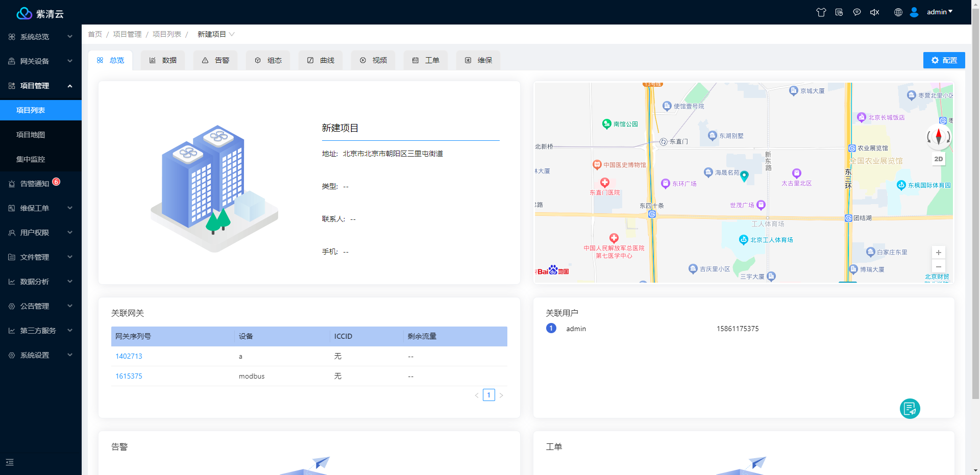980x475 pixels.
Task: Click 项目列表 breadcrumb link
Action: point(167,34)
